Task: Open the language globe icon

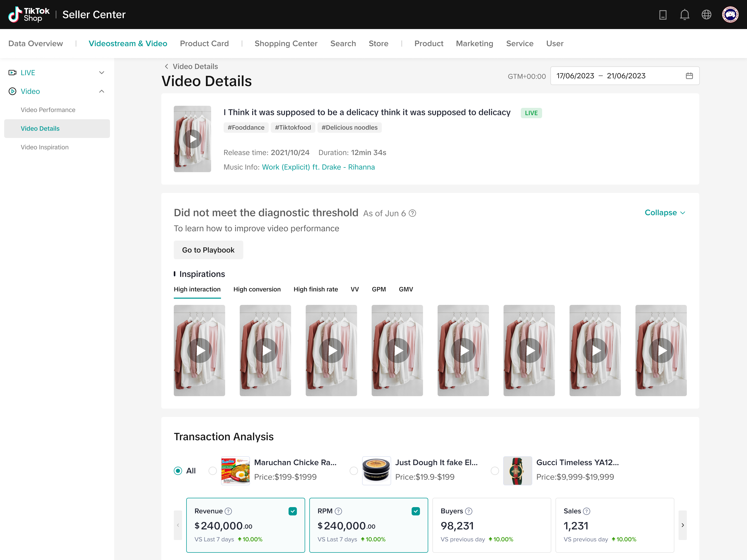Action: 706,15
